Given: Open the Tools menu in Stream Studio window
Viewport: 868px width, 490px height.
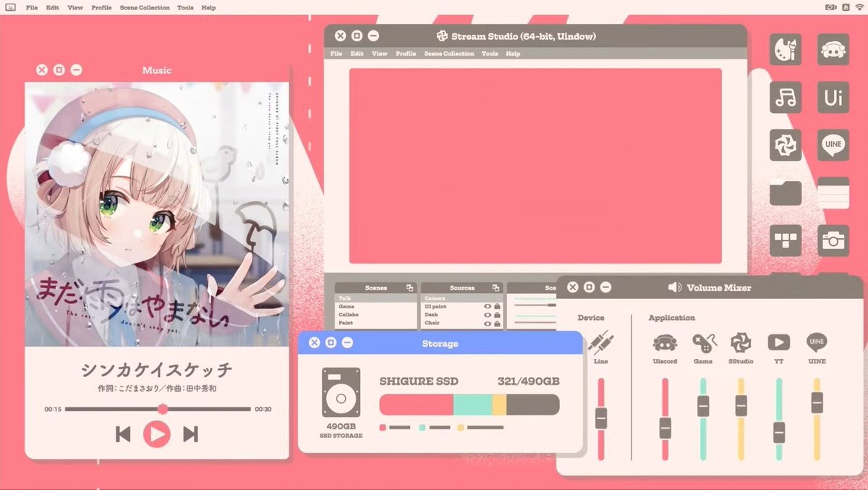Looking at the screenshot, I should (490, 54).
